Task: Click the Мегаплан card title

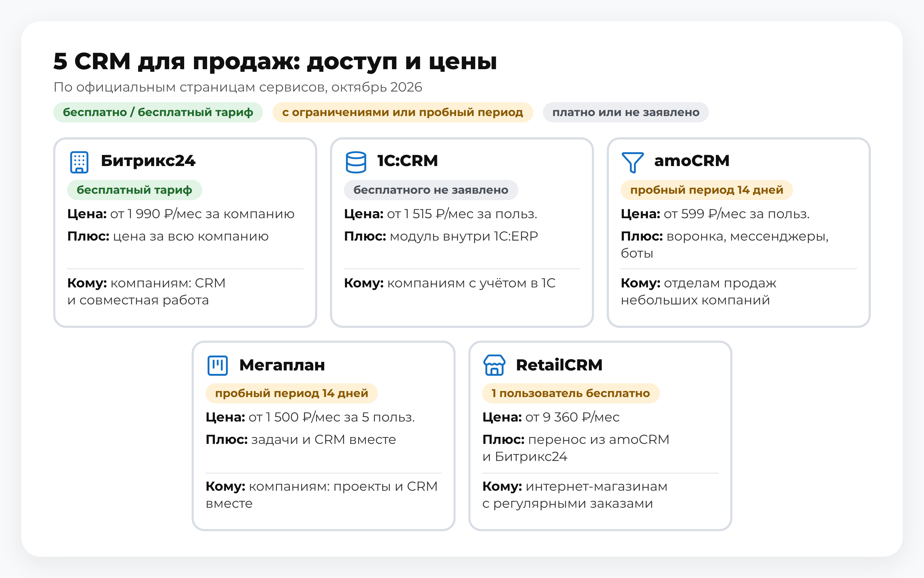Action: [x=282, y=365]
